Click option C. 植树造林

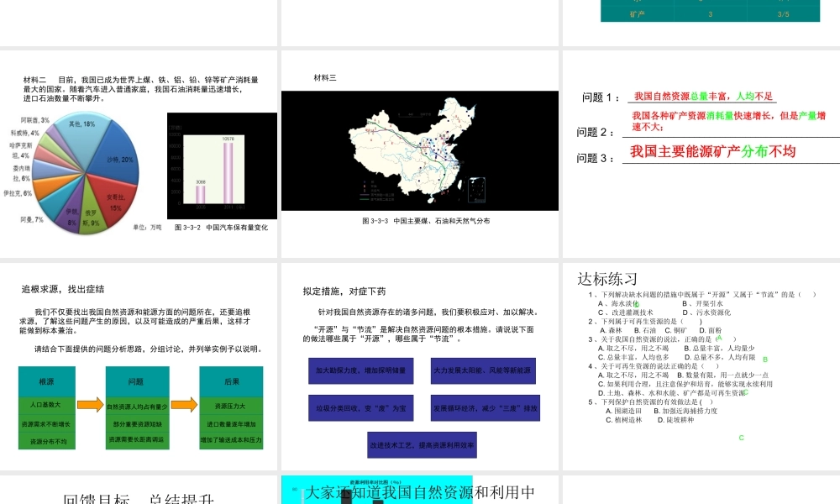(623, 420)
